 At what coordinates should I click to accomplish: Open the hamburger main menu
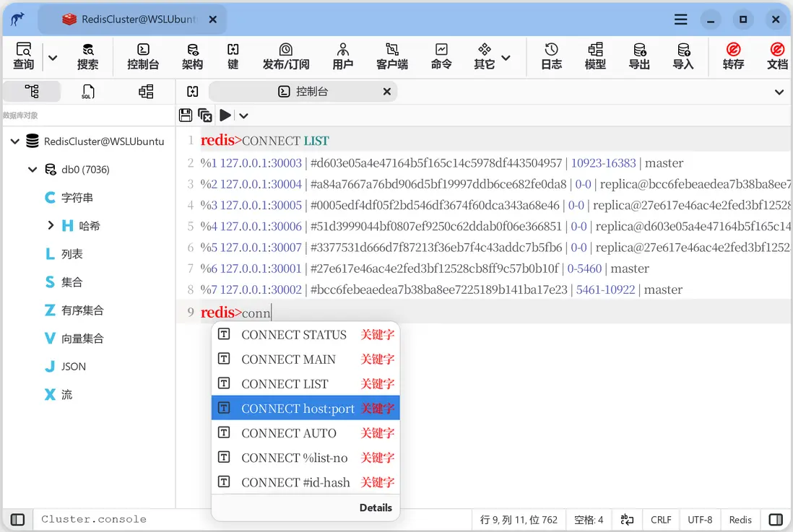coord(681,19)
